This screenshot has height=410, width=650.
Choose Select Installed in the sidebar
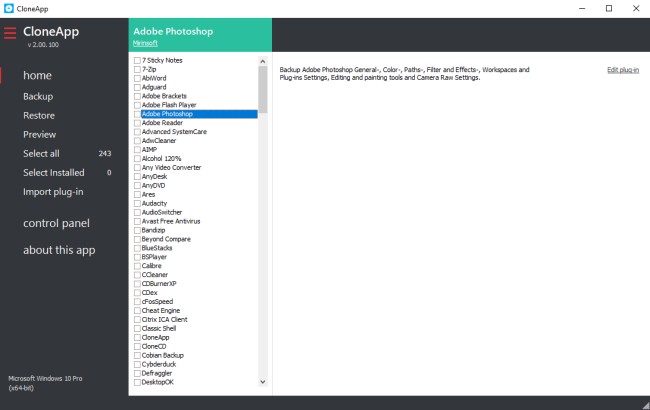(53, 173)
